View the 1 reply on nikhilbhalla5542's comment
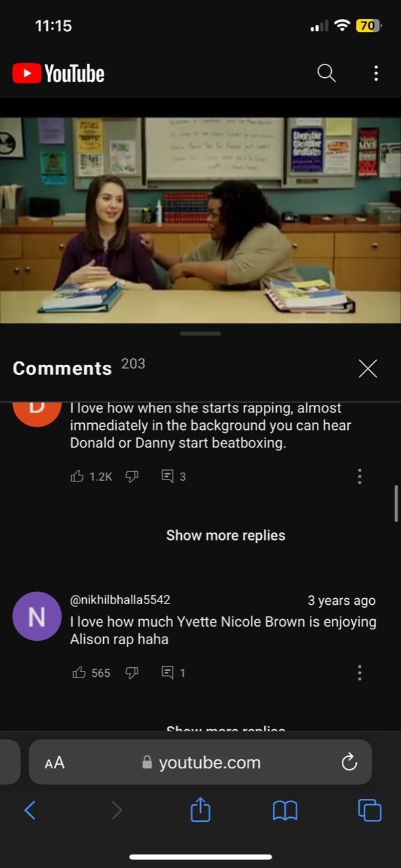This screenshot has height=868, width=401. [174, 673]
